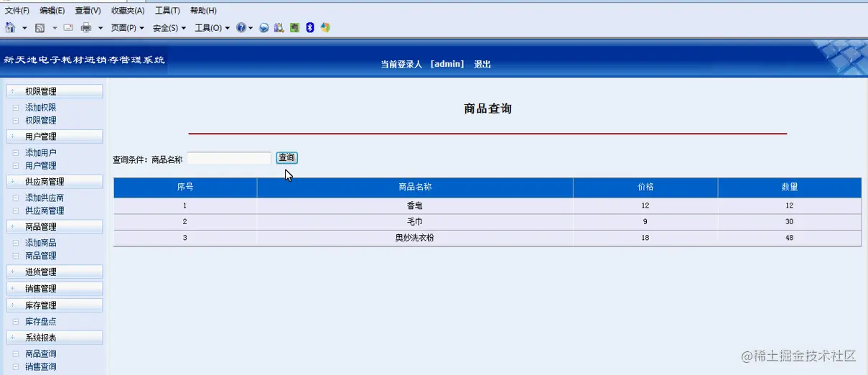Click the quantity 30 in the 毛巾 row
868x375 pixels.
[x=790, y=222]
